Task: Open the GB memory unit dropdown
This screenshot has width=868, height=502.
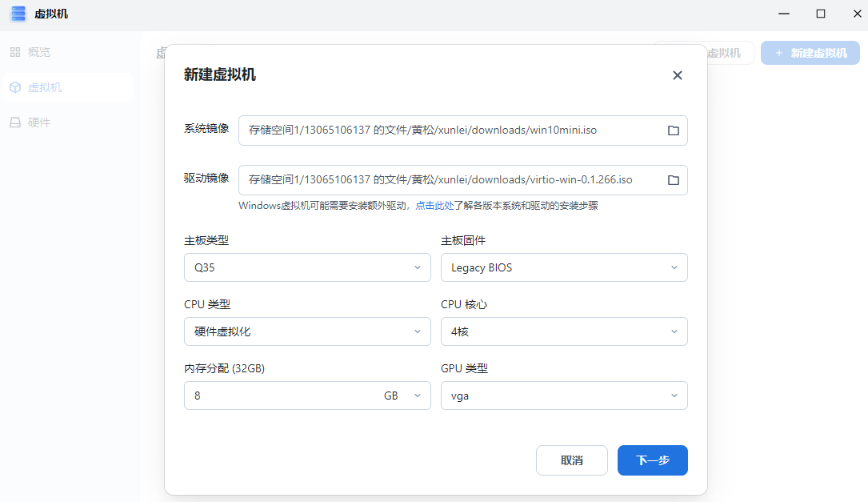Action: 403,396
